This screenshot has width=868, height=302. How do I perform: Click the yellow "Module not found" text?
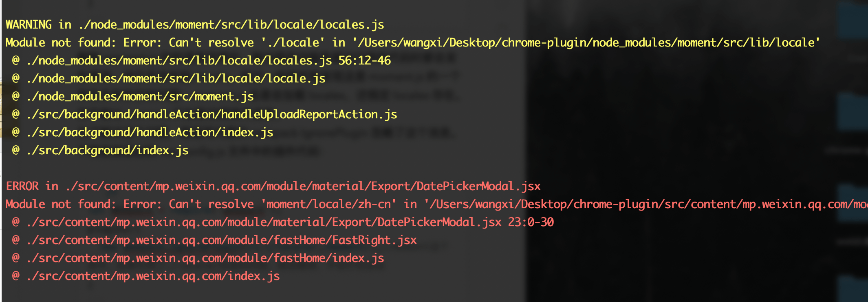click(x=61, y=43)
